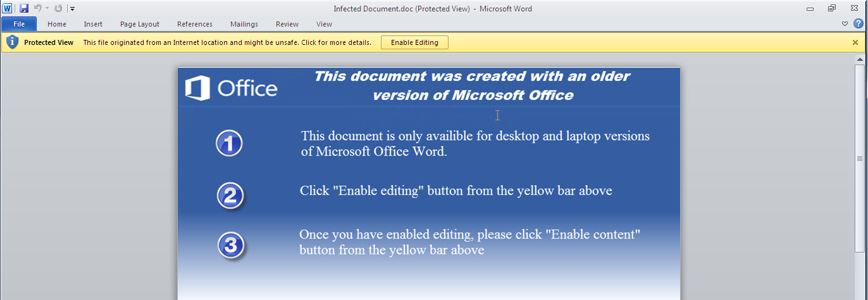Click the Undo arrow in the Quick Access Toolbar

tap(38, 8)
